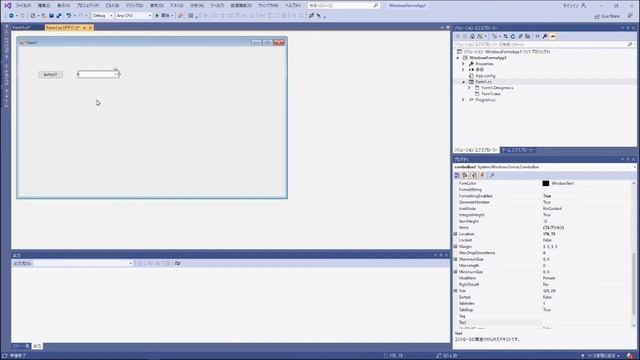
Task: Click the Show All Files icon in Solution Explorer
Action: (527, 36)
